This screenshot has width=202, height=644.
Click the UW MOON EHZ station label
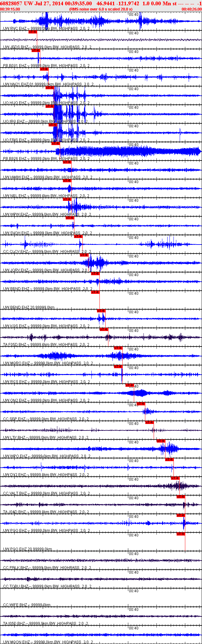(x=48, y=642)
